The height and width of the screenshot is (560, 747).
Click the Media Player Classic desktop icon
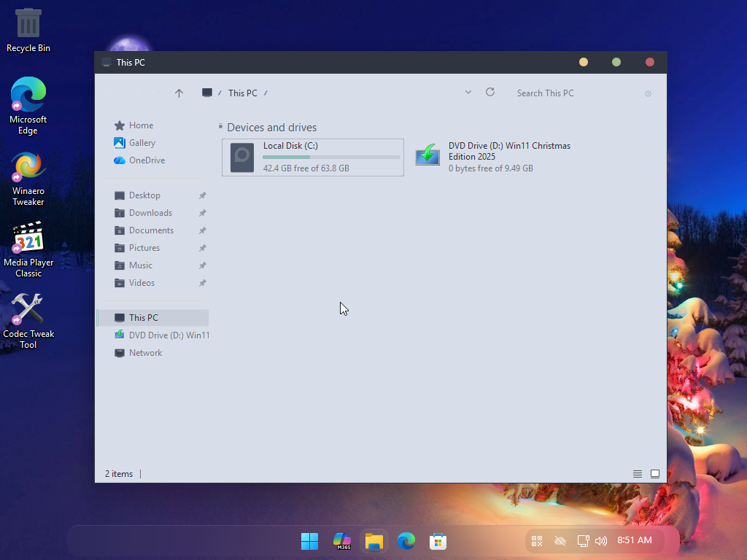28,239
